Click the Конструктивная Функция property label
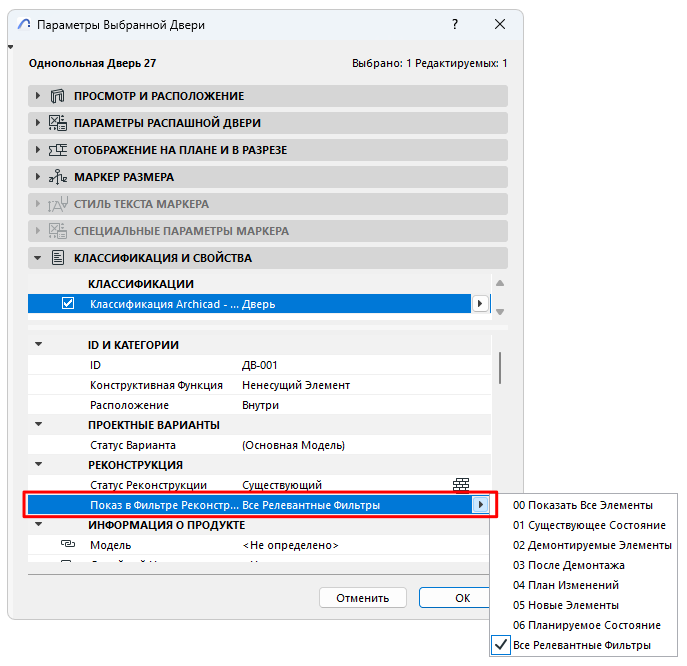The image size is (687, 666). (156, 385)
